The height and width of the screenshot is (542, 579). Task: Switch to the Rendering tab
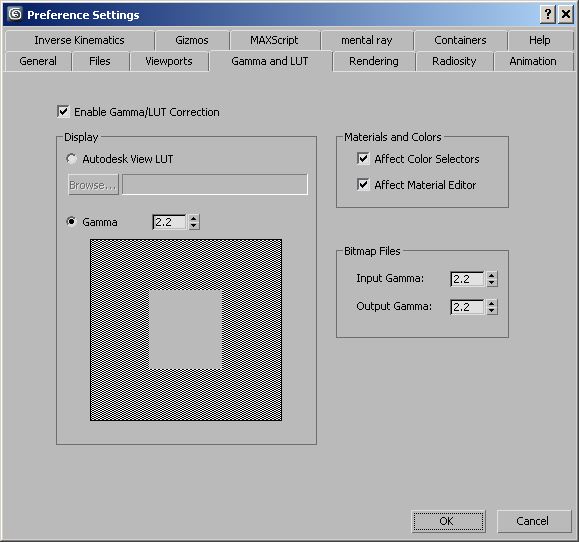[x=374, y=61]
